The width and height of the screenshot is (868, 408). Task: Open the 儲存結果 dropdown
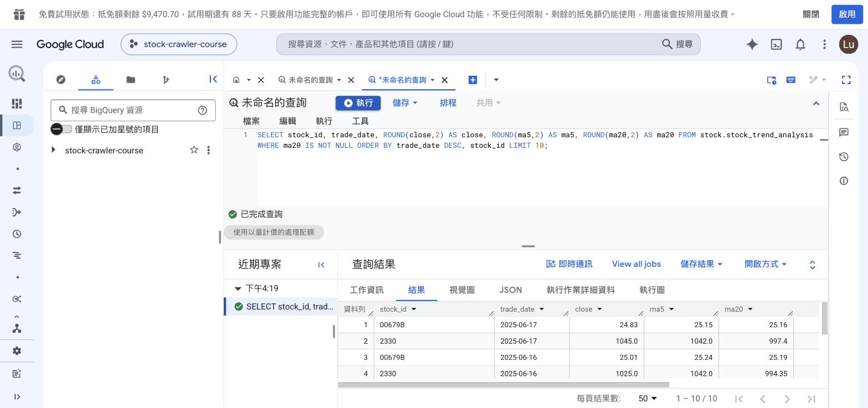[x=701, y=264]
